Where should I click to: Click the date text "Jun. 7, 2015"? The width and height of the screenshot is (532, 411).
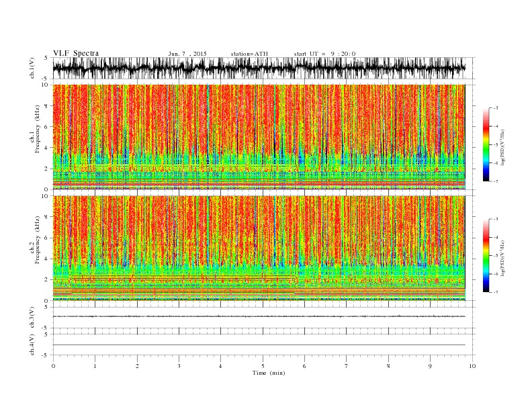(187, 54)
